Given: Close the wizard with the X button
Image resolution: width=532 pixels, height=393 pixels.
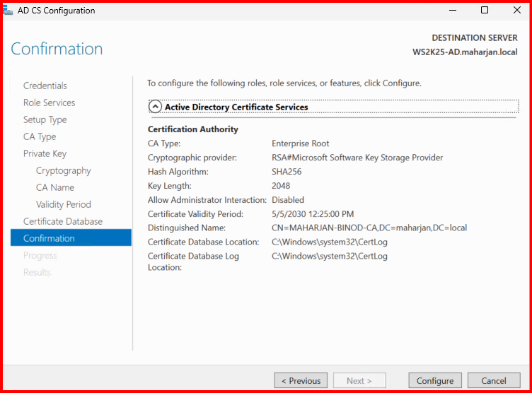Looking at the screenshot, I should (x=516, y=11).
